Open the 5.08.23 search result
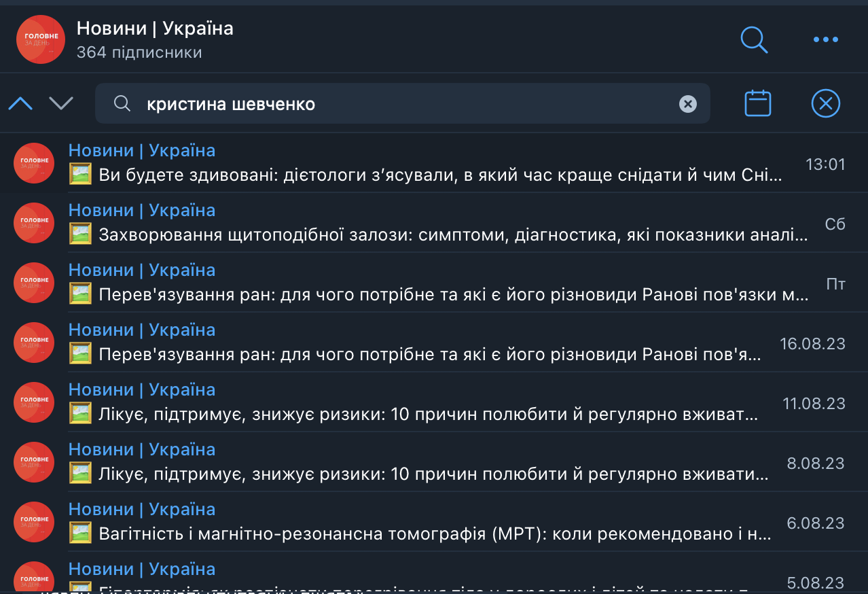 click(434, 574)
